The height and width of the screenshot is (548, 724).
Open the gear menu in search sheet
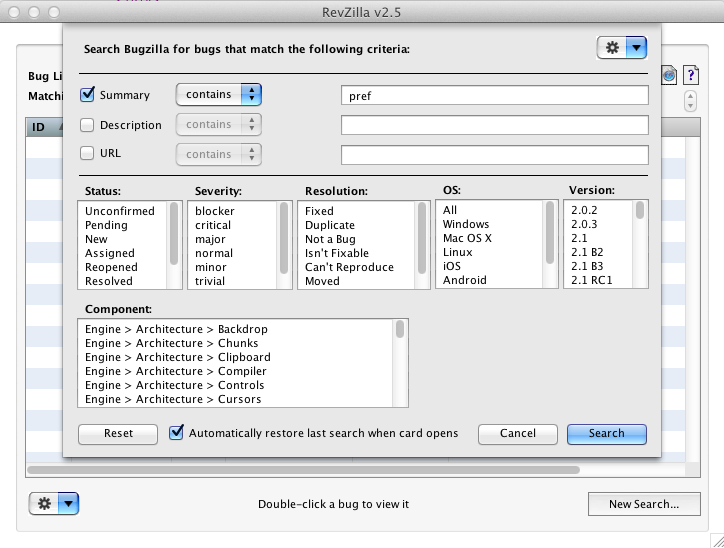[x=621, y=47]
